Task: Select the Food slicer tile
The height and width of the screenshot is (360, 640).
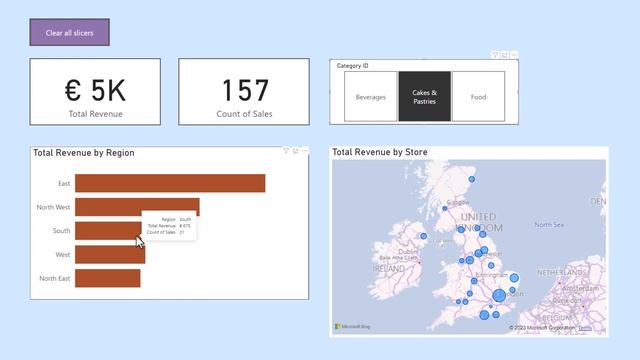Action: coord(478,97)
